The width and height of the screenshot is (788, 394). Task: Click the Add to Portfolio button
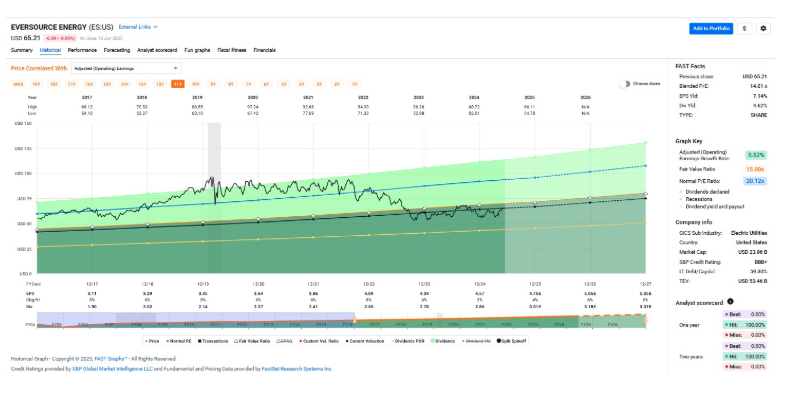tap(711, 29)
